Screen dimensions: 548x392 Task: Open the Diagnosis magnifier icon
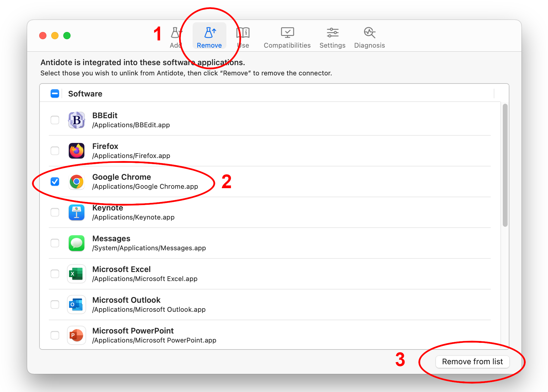pyautogui.click(x=369, y=33)
